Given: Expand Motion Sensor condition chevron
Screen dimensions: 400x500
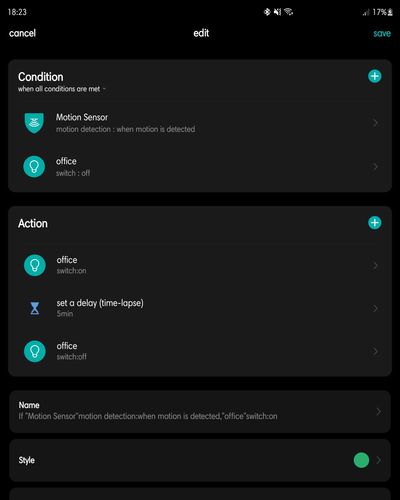Looking at the screenshot, I should coord(376,123).
